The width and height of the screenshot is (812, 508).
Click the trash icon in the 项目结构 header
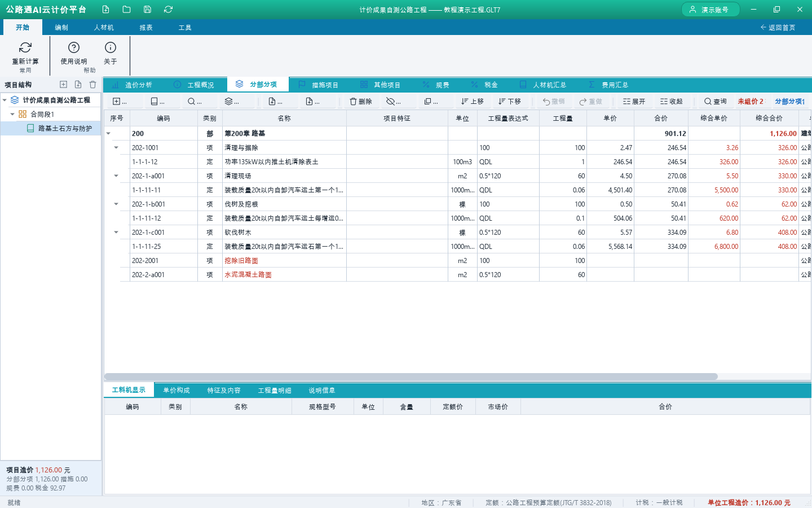point(92,85)
